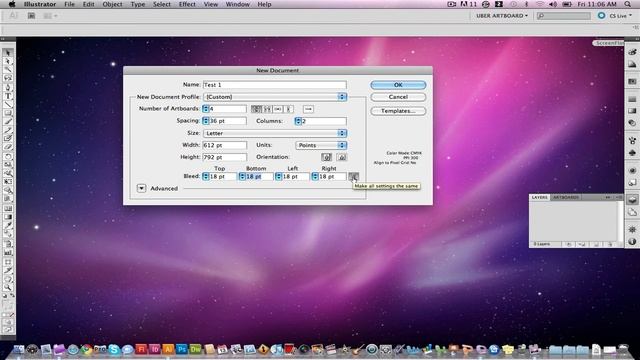This screenshot has height=360, width=640.
Task: Select the Zoom tool in the toolbar
Action: 8,288
